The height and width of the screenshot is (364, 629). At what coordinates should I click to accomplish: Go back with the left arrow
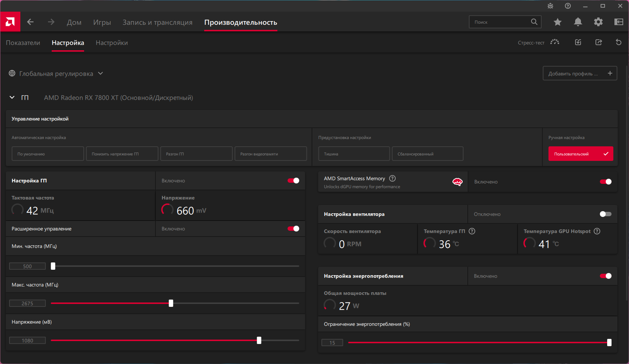pyautogui.click(x=30, y=22)
